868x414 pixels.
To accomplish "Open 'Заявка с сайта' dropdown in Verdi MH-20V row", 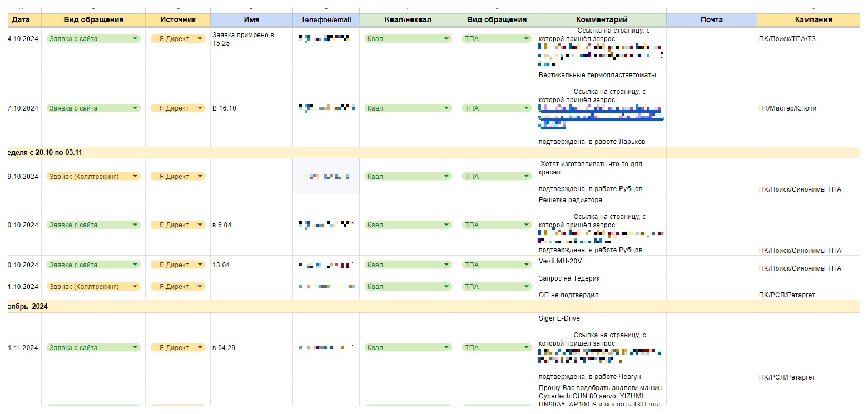I will tap(135, 265).
